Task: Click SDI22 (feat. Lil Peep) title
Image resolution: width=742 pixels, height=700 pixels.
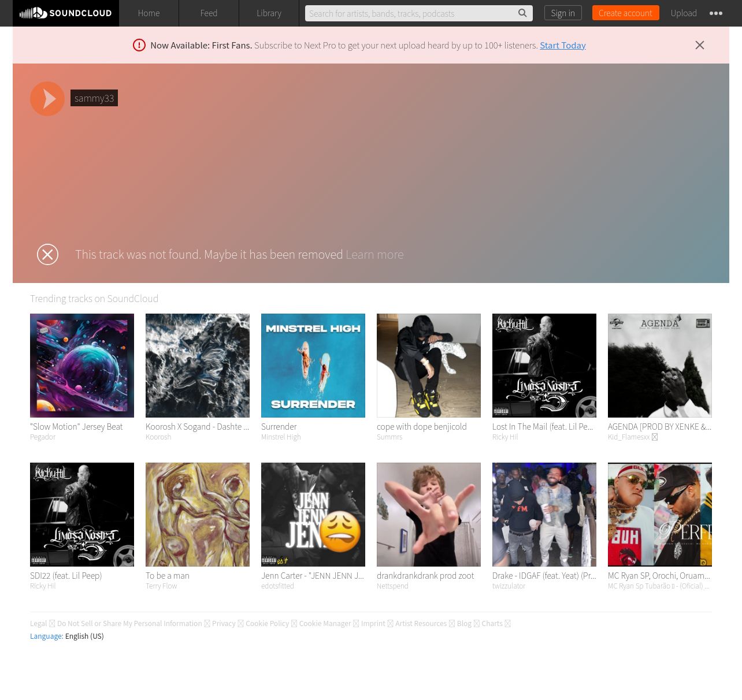Action: [66, 576]
